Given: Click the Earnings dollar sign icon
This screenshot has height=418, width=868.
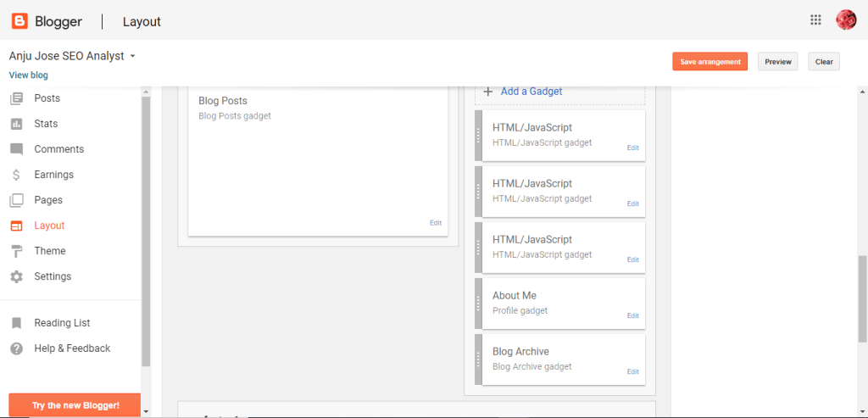Looking at the screenshot, I should pos(16,175).
